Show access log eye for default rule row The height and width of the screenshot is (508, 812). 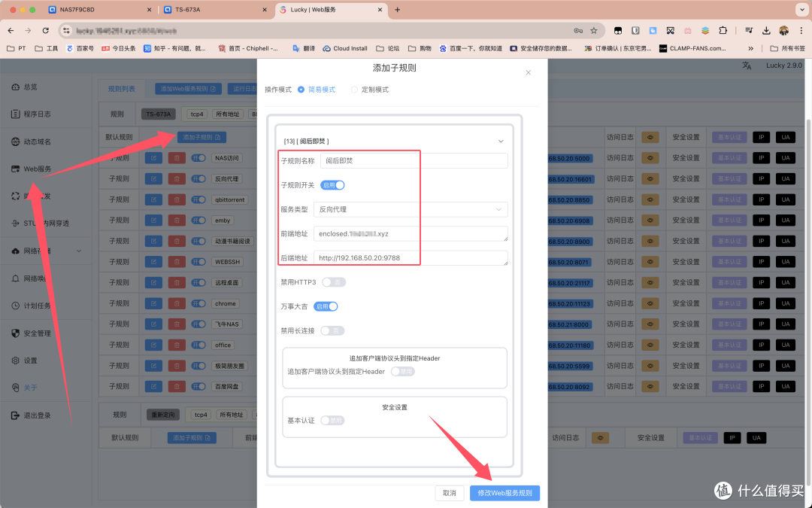pyautogui.click(x=650, y=138)
